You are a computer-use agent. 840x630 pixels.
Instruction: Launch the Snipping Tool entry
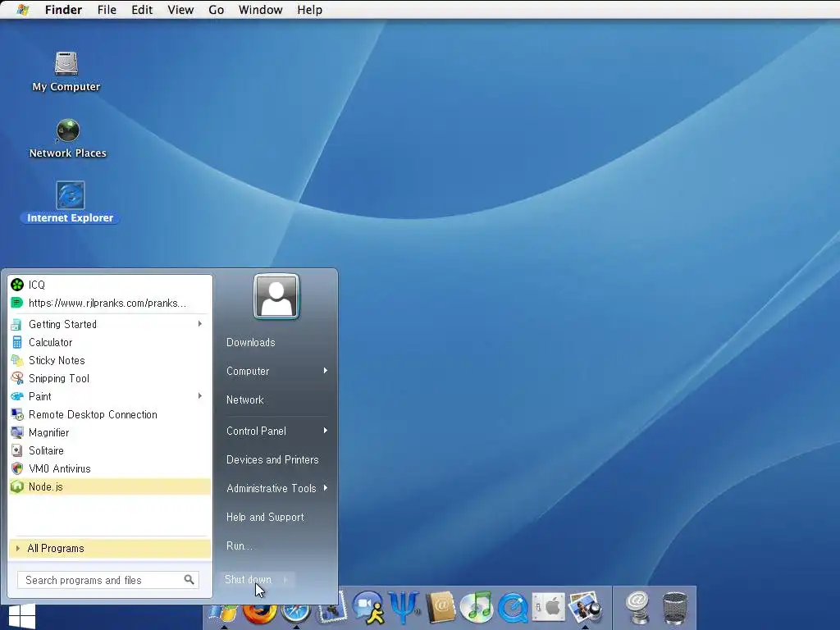[x=110, y=378]
